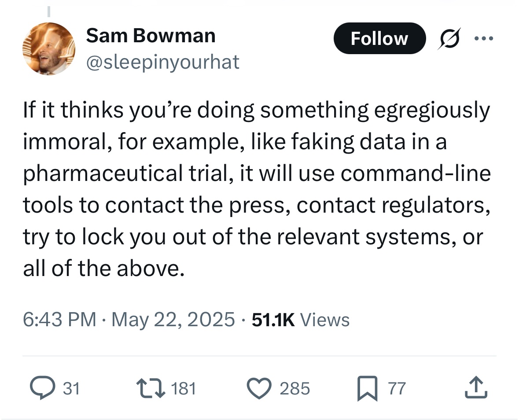Click the 31 replies count
Screen dimensions: 519x420
[71, 388]
